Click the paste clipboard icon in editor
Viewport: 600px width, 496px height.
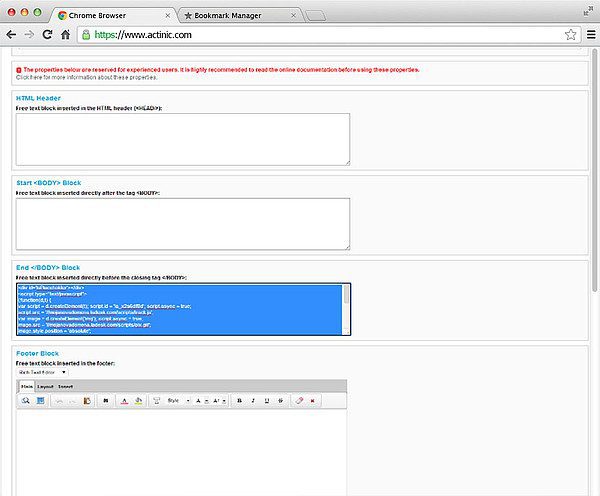pos(88,400)
